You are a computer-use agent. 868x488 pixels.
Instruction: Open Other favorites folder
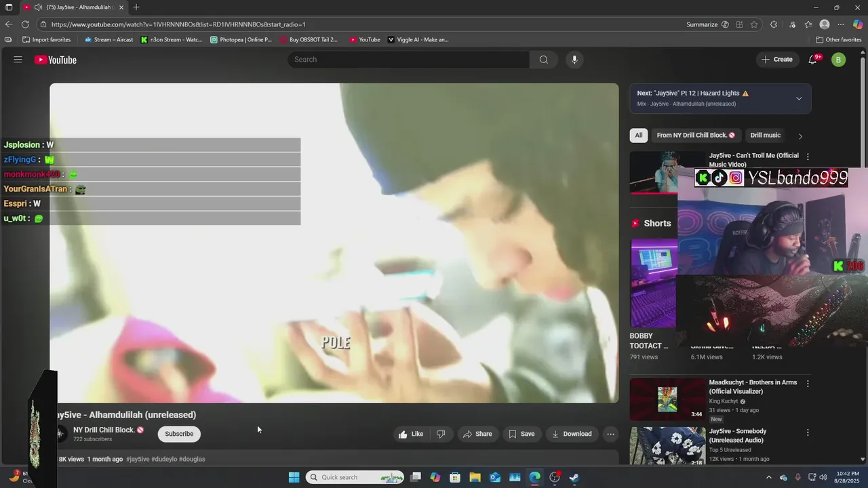coord(839,40)
